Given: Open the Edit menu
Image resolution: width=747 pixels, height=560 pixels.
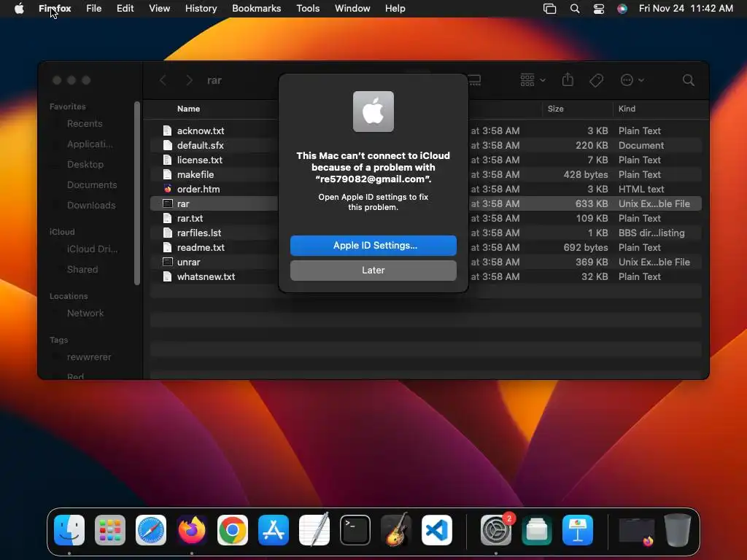Looking at the screenshot, I should 125,8.
